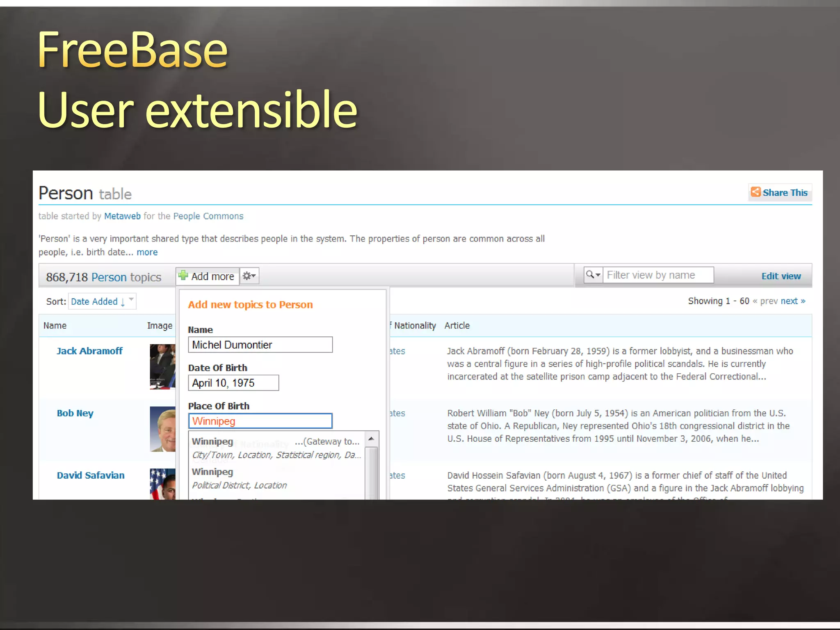The image size is (840, 630).
Task: Click the David Hossein Safavian article text
Action: pos(625,485)
